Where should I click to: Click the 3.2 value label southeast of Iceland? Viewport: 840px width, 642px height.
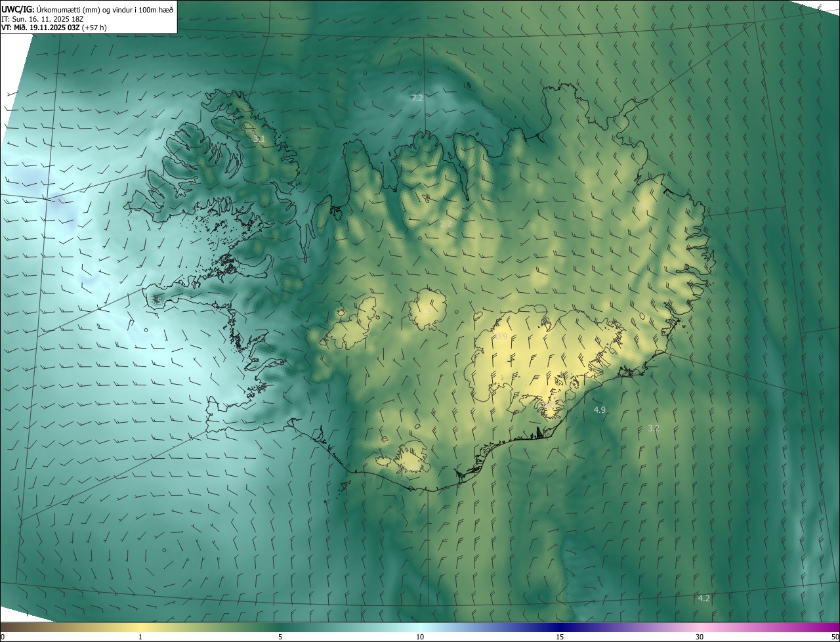[x=654, y=428]
